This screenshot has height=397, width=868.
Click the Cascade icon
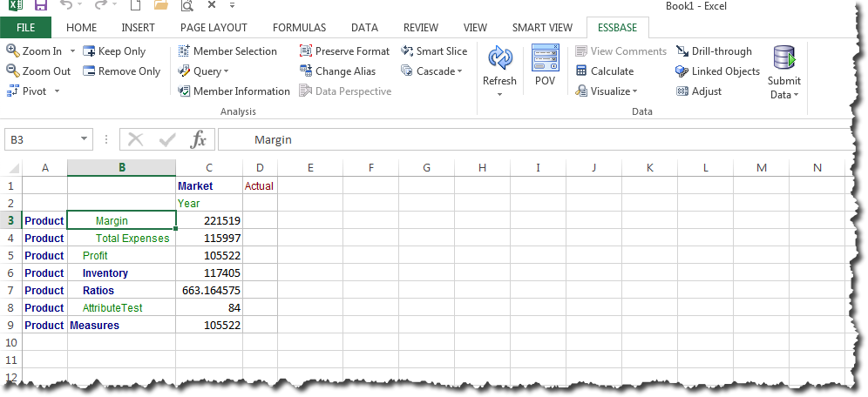pyautogui.click(x=407, y=71)
